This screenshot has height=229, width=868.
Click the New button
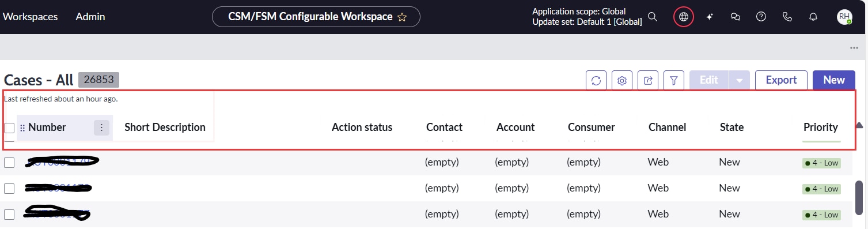834,80
